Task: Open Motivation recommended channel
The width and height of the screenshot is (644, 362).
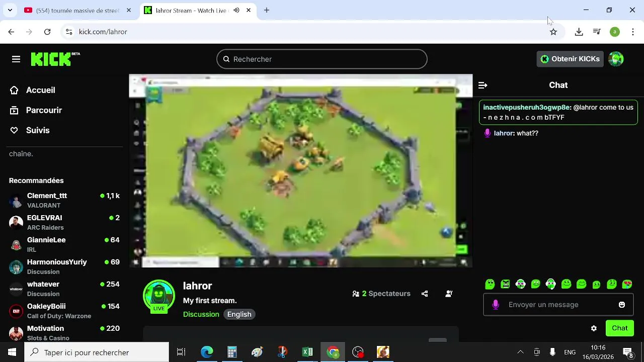Action: coord(64,332)
